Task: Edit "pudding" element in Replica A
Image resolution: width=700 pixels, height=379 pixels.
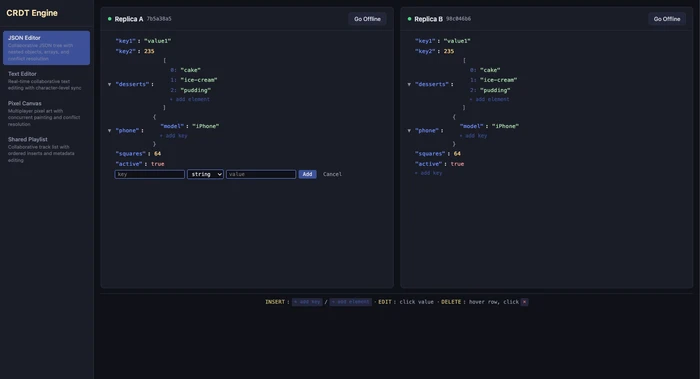Action: pyautogui.click(x=196, y=90)
